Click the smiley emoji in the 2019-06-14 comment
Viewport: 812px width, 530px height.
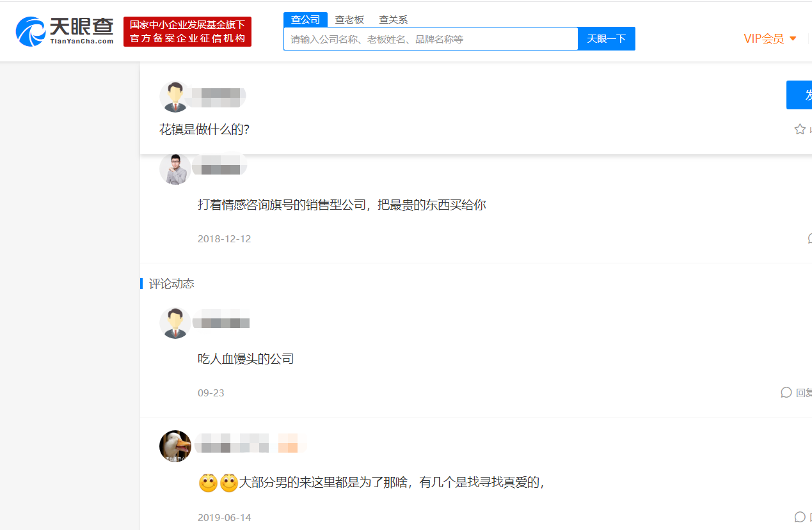208,483
